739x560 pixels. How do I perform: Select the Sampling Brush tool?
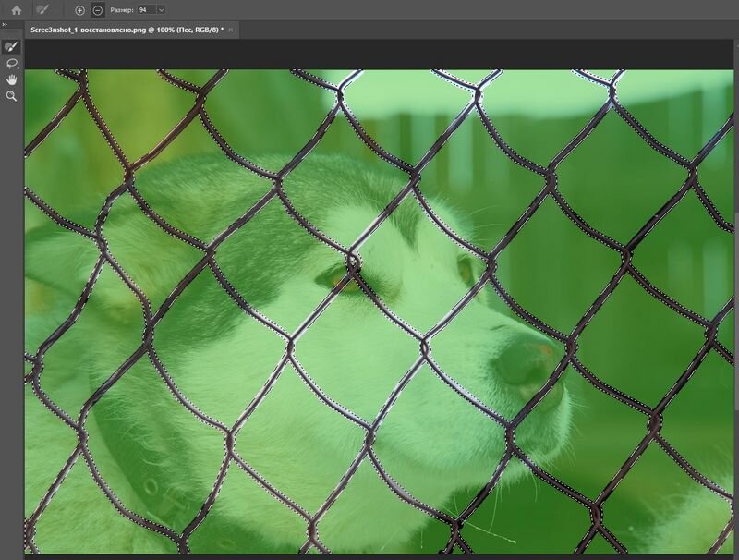pos(11,46)
